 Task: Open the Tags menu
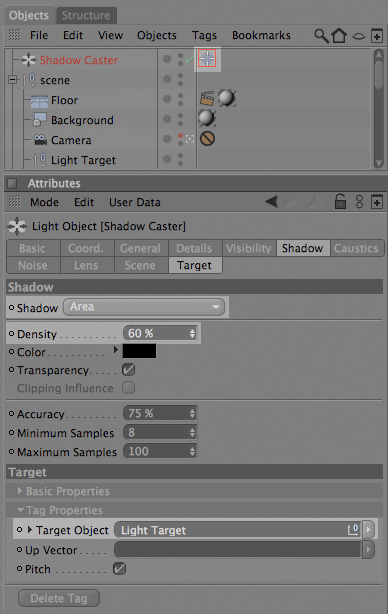tap(204, 36)
